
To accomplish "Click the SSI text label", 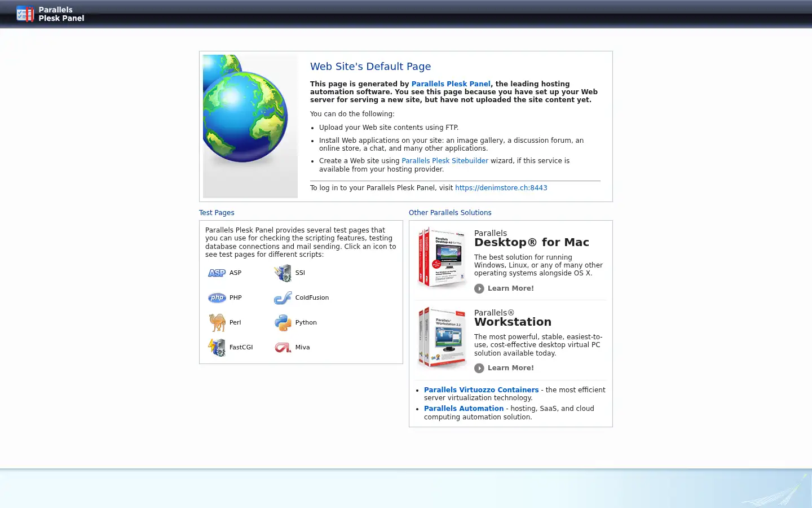I will (x=300, y=273).
